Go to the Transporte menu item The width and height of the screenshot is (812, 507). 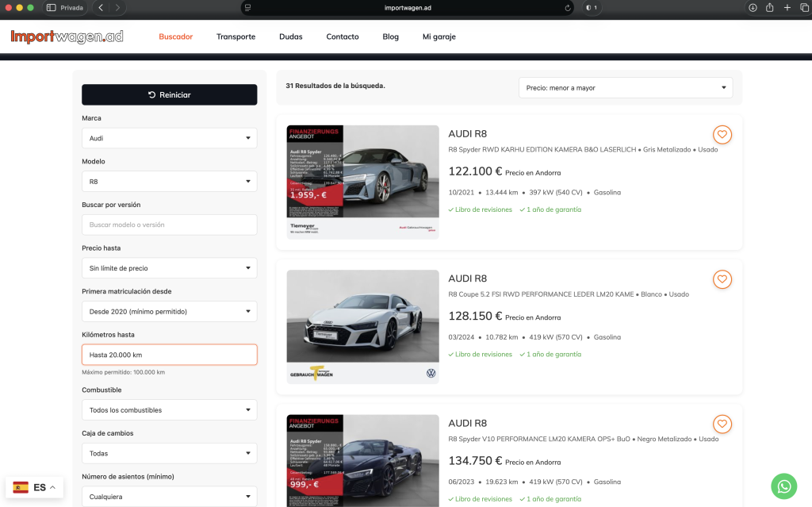click(x=236, y=36)
